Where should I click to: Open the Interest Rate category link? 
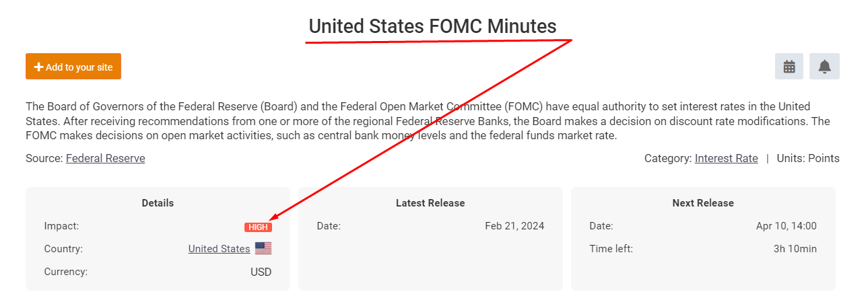[x=726, y=159]
